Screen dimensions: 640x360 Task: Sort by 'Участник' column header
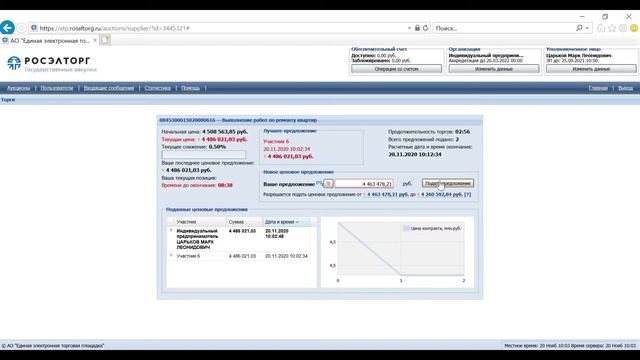[x=200, y=222]
